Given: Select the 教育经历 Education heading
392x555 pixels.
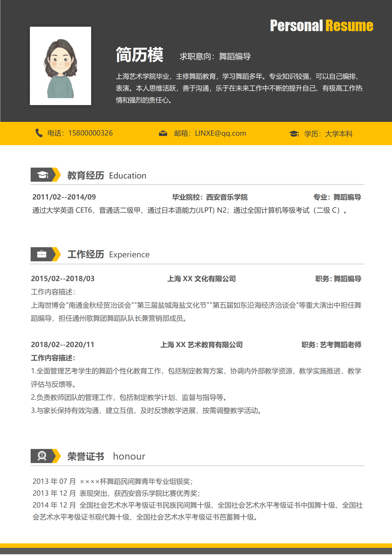Looking at the screenshot, I should (107, 176).
